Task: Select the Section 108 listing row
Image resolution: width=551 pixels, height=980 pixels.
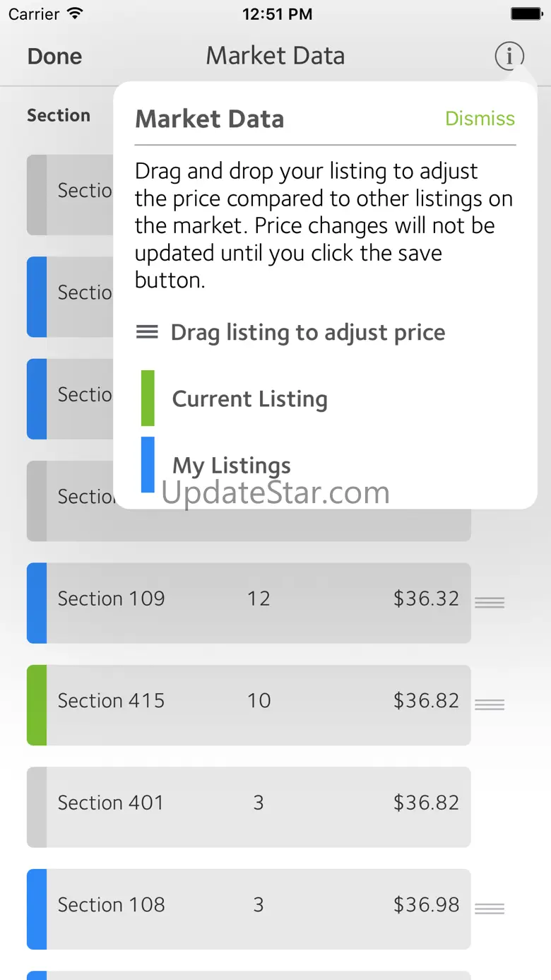Action: coord(249,909)
